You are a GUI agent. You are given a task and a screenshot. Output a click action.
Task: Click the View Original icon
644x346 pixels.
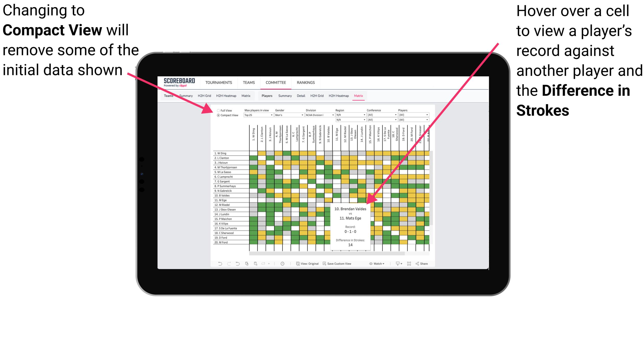pyautogui.click(x=297, y=264)
